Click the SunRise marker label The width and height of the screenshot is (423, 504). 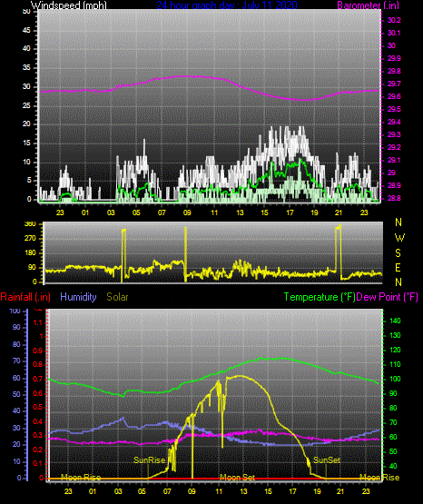click(150, 460)
